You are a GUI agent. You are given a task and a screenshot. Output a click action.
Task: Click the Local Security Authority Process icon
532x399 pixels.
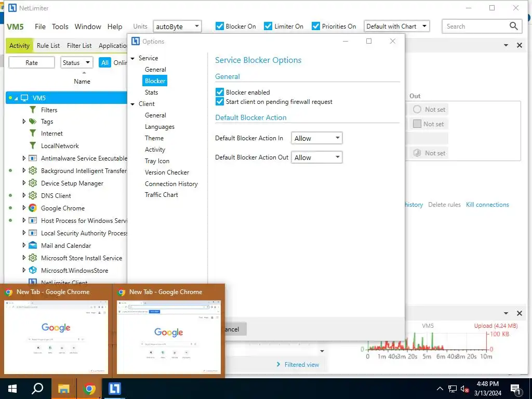tap(33, 233)
